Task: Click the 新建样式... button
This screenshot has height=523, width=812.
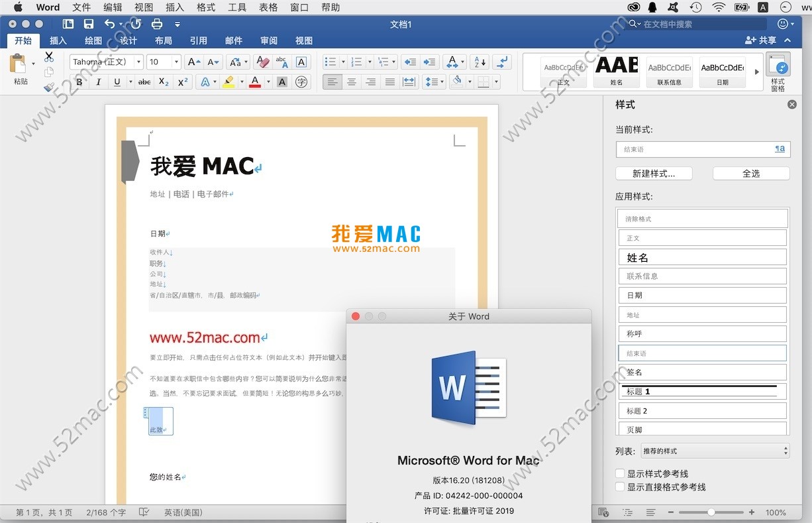Action: (654, 174)
